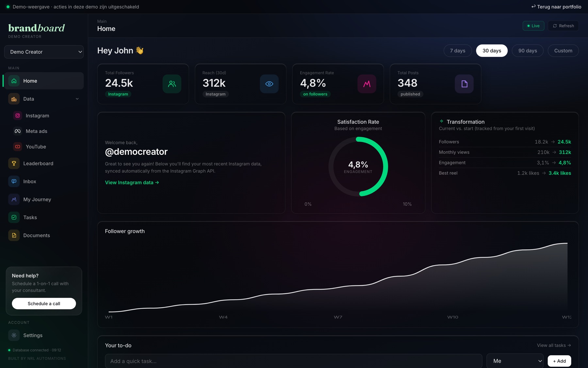The height and width of the screenshot is (368, 588).
Task: Click the Leaderboard trophy icon
Action: coord(14,163)
